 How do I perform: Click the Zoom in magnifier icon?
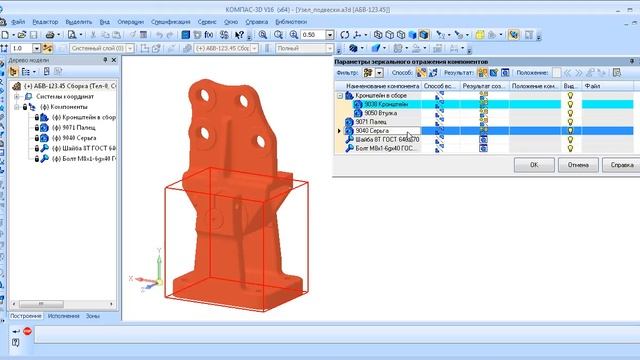[293, 35]
